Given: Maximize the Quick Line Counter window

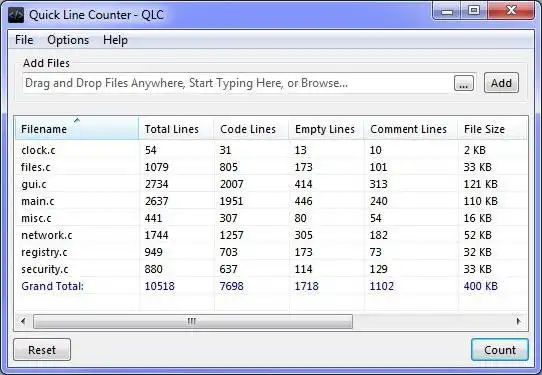Looking at the screenshot, I should 474,11.
